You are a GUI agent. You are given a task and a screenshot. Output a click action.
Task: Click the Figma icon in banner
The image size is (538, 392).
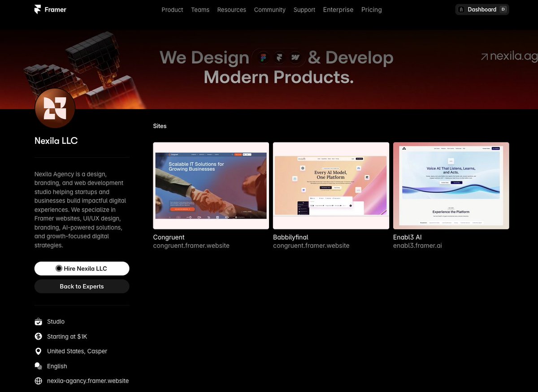[x=264, y=57]
